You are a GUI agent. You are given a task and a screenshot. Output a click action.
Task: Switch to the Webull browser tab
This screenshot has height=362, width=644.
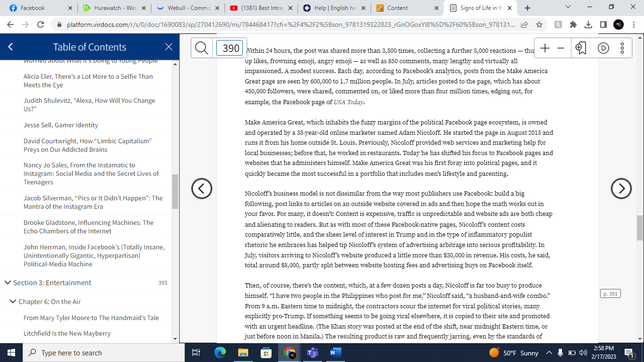189,8
